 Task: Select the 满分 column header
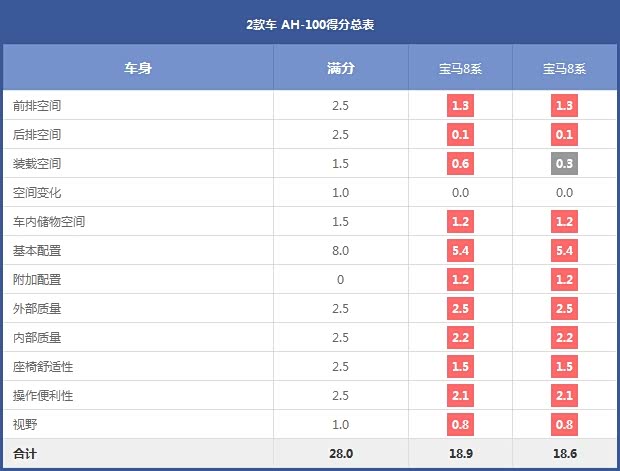coord(340,69)
